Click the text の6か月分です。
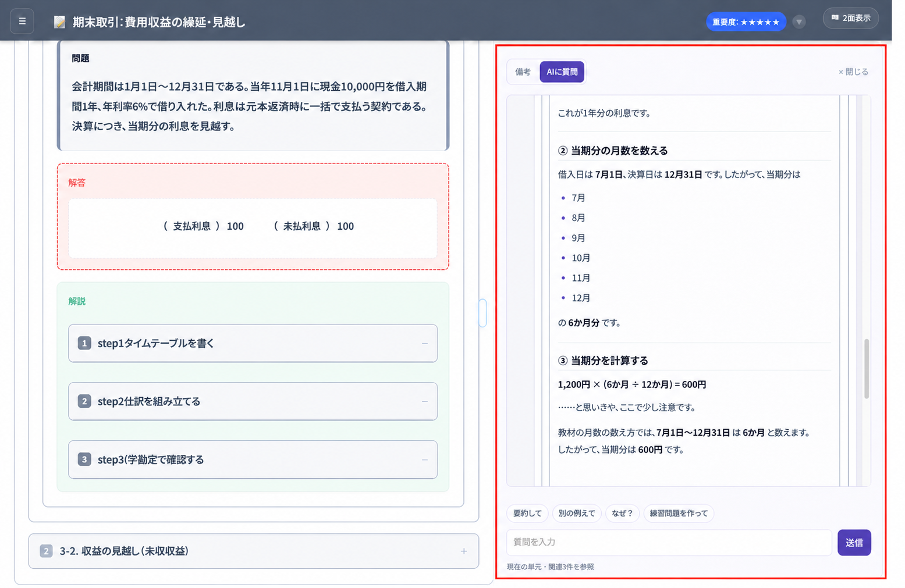 [589, 323]
